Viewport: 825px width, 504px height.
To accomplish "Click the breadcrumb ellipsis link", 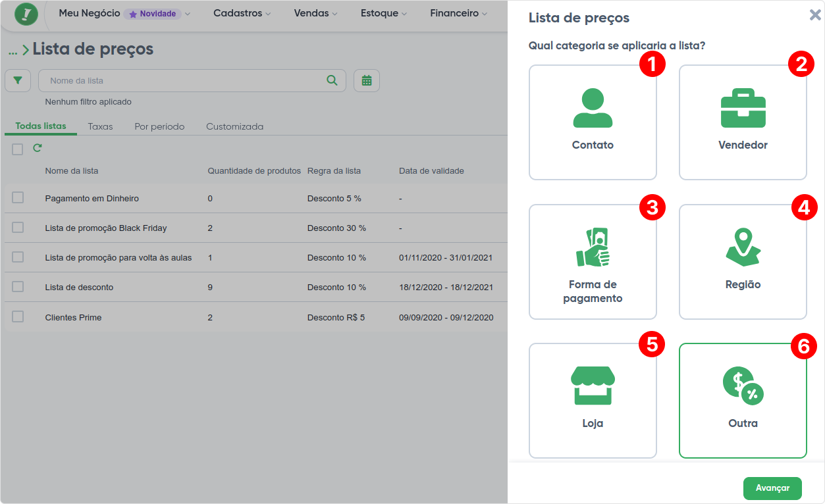I will coord(13,51).
